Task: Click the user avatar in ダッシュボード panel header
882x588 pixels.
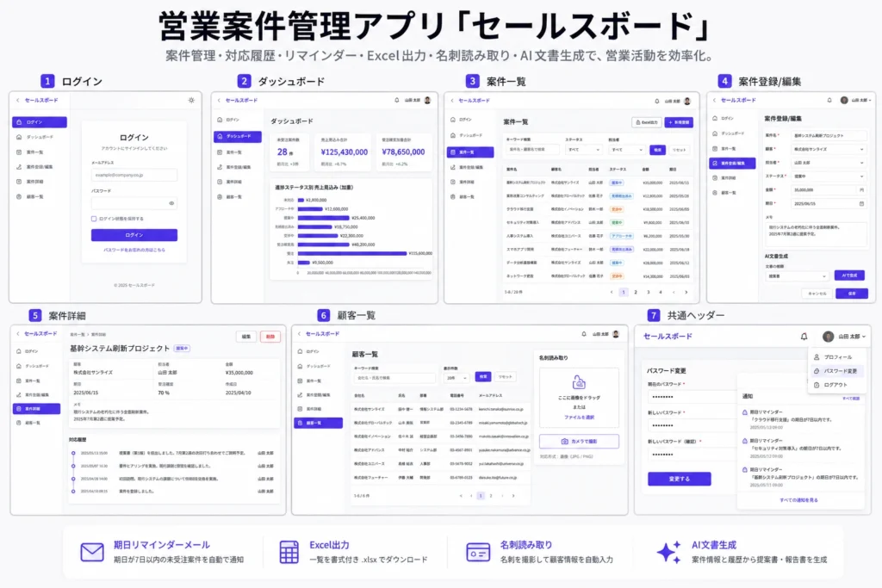Action: pos(427,100)
